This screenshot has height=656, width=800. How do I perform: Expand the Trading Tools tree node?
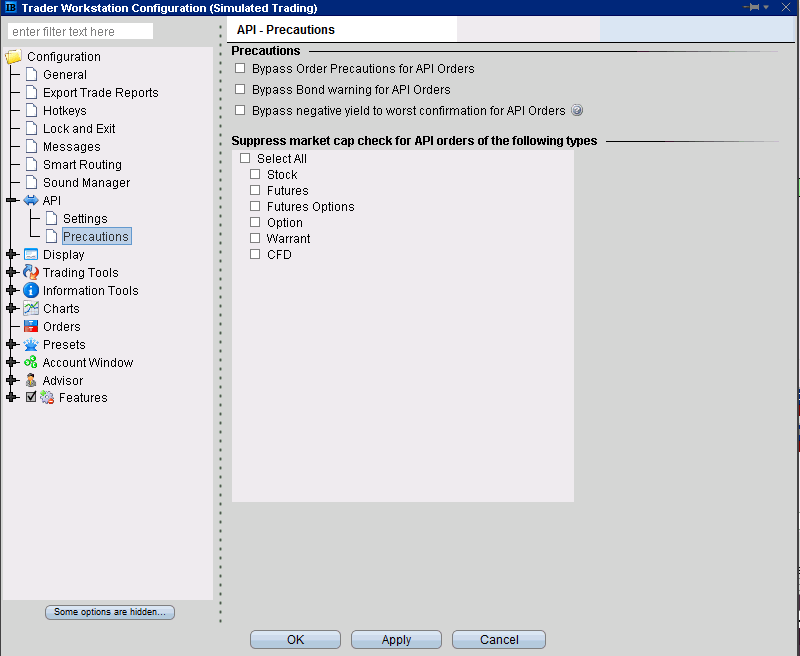[12, 272]
